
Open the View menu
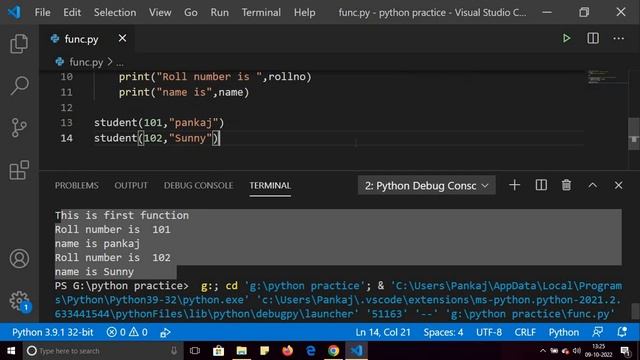pyautogui.click(x=160, y=12)
